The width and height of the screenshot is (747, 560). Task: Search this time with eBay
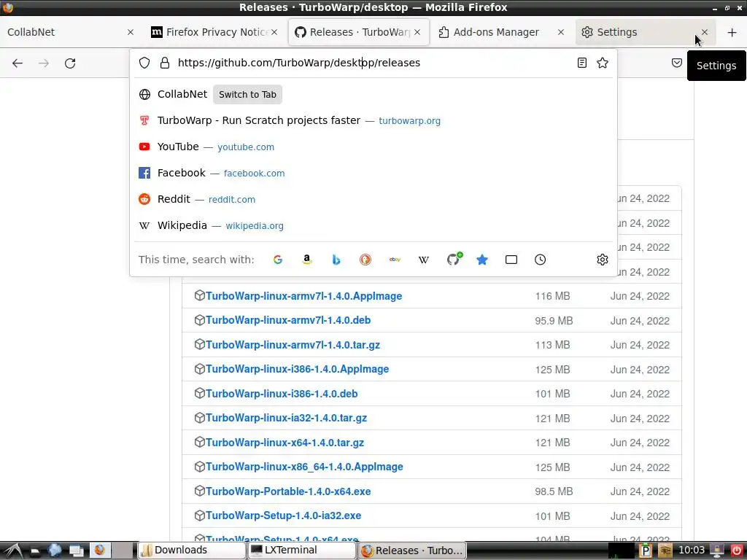tap(395, 260)
